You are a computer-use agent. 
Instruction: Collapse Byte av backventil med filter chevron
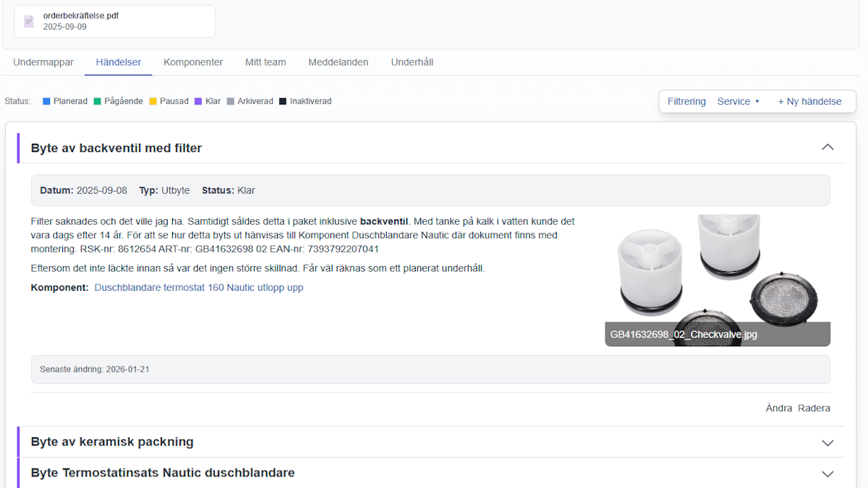[828, 147]
